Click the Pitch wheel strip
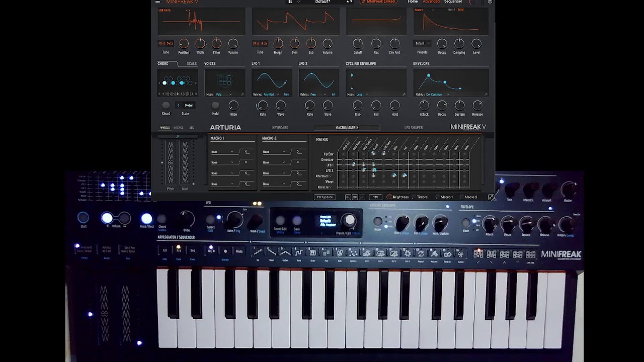The image size is (644, 362). (x=171, y=162)
